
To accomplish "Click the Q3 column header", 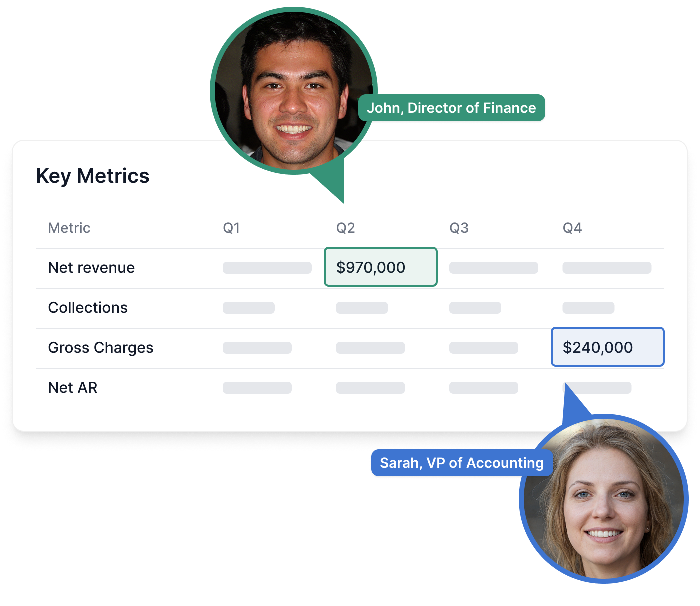I will point(459,228).
